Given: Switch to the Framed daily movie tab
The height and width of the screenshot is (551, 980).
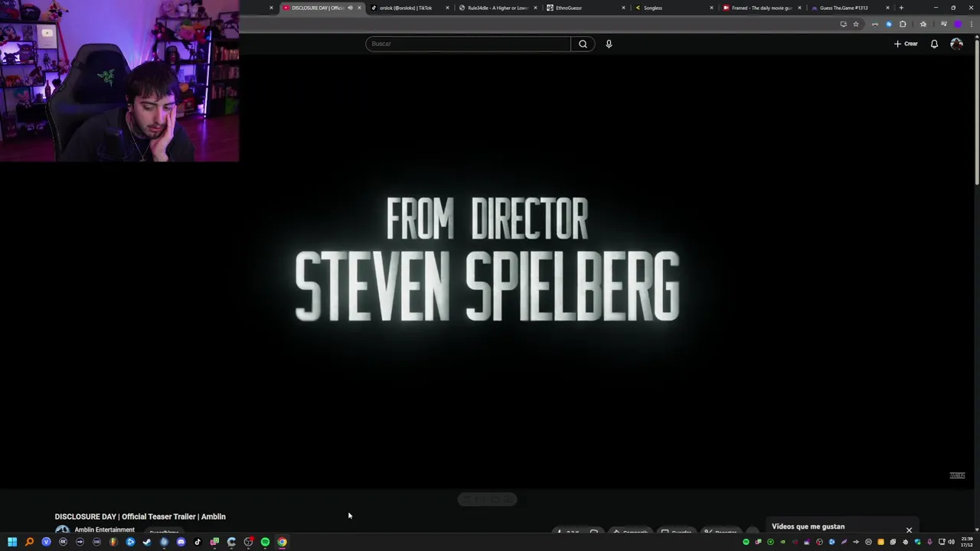Looking at the screenshot, I should coord(761,8).
